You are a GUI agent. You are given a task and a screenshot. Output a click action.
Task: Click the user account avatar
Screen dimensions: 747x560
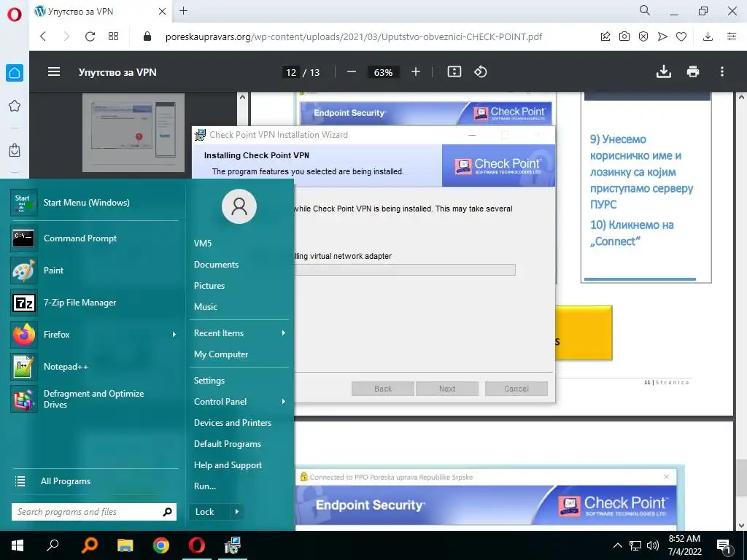pos(239,206)
